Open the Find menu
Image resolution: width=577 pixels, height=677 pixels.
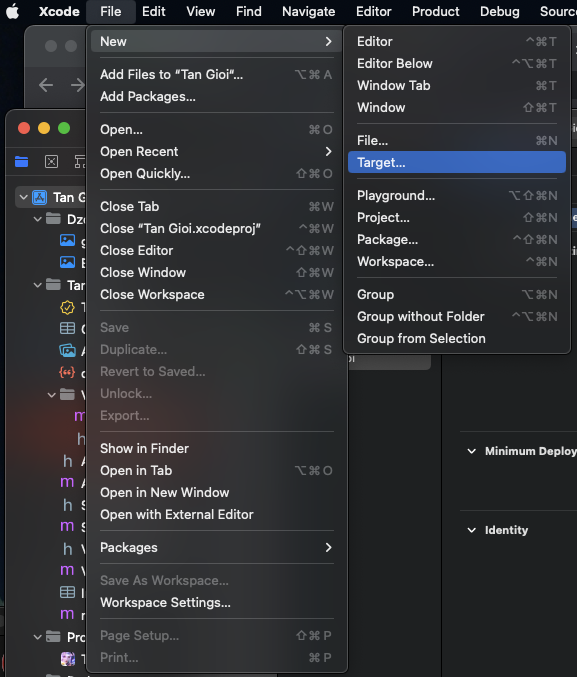[248, 11]
